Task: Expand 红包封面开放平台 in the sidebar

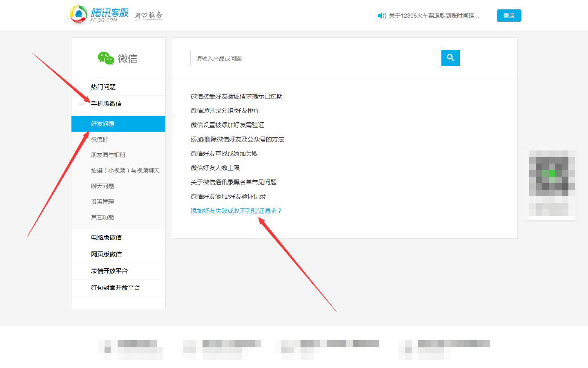Action: pos(116,288)
